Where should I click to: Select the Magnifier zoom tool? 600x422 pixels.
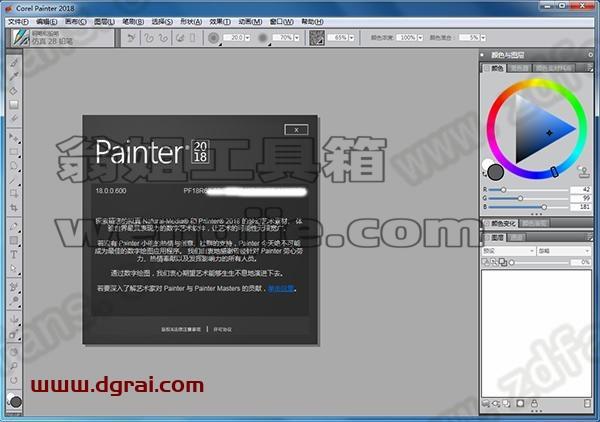click(x=14, y=366)
